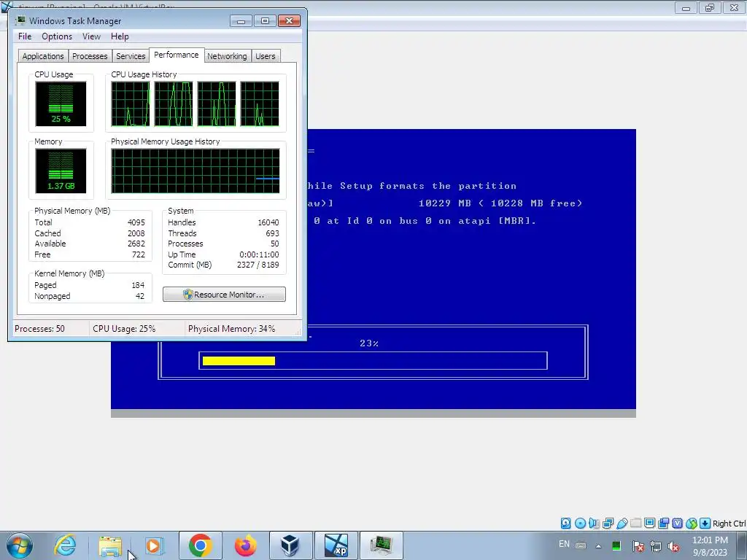Viewport: 747px width, 560px height.
Task: Click 'Physical Memory: 34%' in status bar
Action: (x=231, y=329)
